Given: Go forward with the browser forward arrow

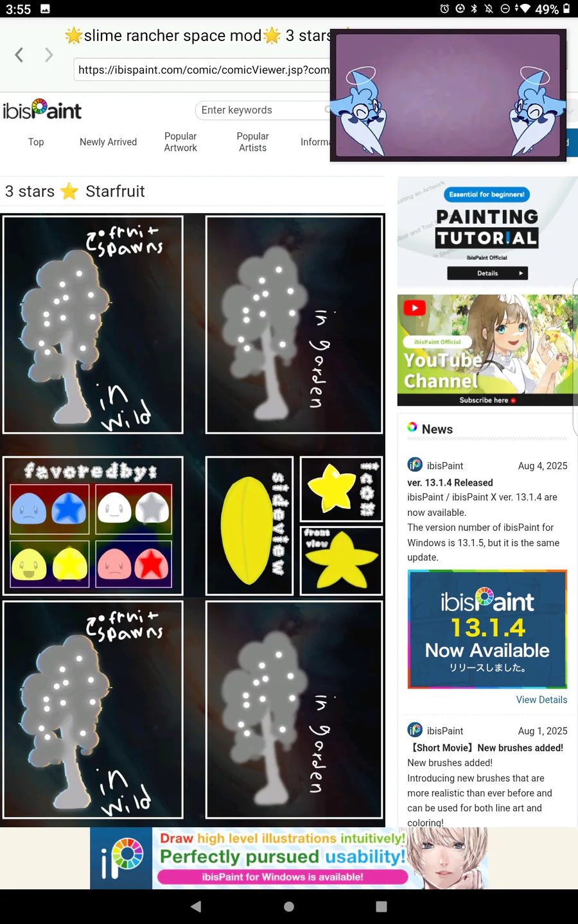Looking at the screenshot, I should pos(49,55).
